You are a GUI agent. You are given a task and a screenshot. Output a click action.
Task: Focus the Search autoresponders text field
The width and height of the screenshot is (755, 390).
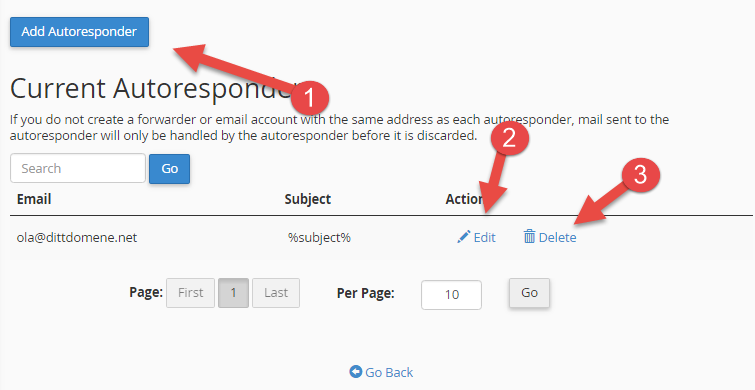tap(78, 168)
